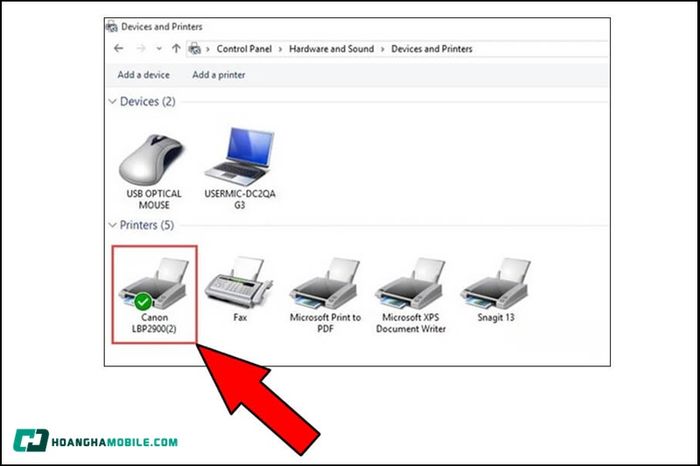Collapse the Devices (2) group
Image resolution: width=700 pixels, height=466 pixels.
coord(112,102)
